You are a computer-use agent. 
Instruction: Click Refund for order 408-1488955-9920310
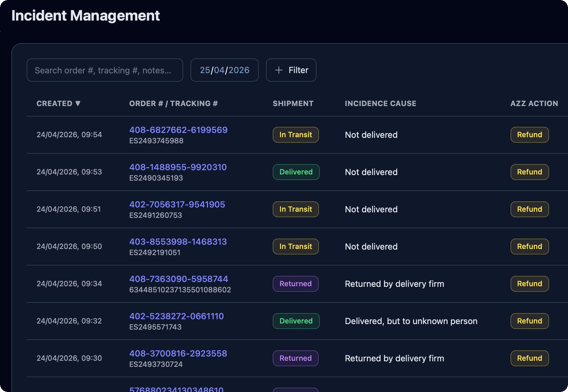(530, 172)
